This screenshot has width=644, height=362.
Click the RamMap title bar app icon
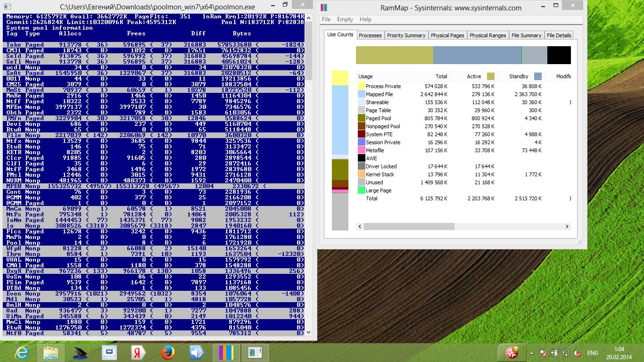(323, 8)
